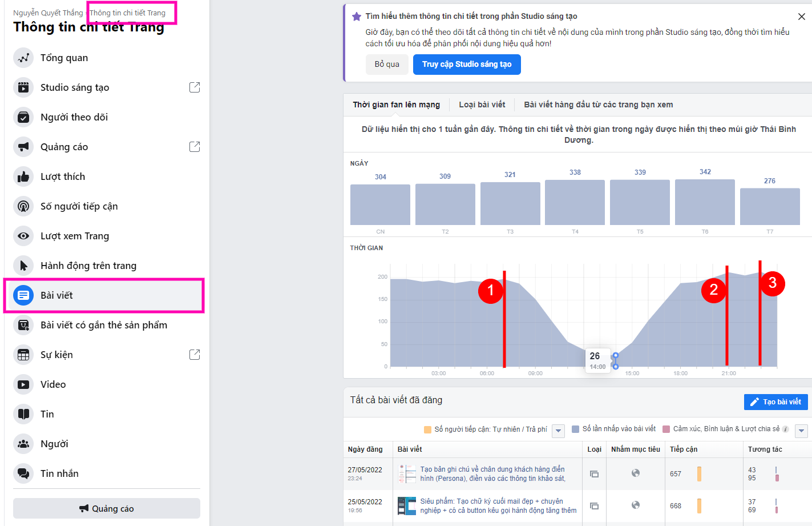Open external link icon beside Quảng cáo

coord(195,147)
